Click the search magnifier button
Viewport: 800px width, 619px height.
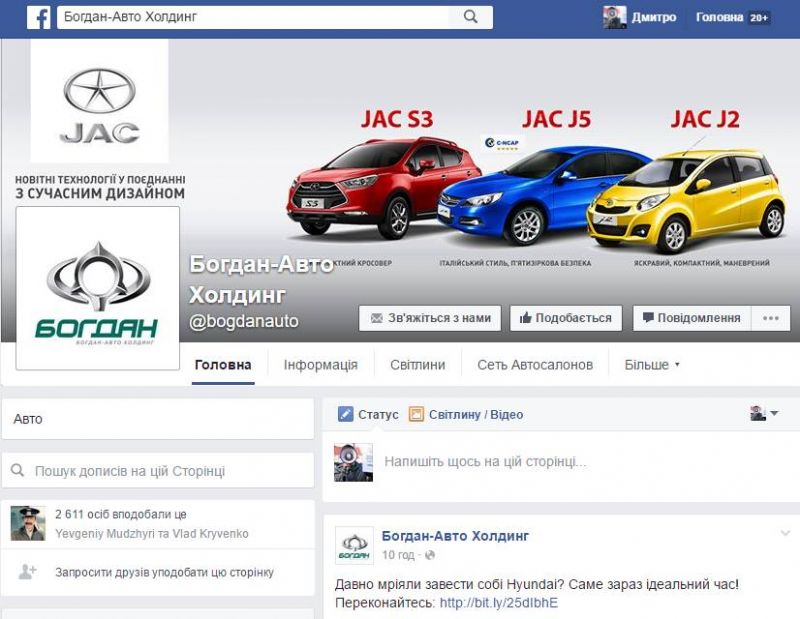[x=469, y=17]
